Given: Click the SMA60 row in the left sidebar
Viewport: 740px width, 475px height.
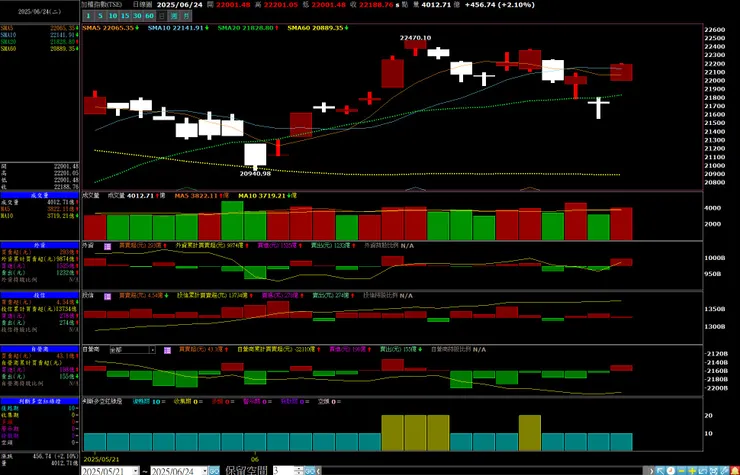Looking at the screenshot, I should [40, 49].
